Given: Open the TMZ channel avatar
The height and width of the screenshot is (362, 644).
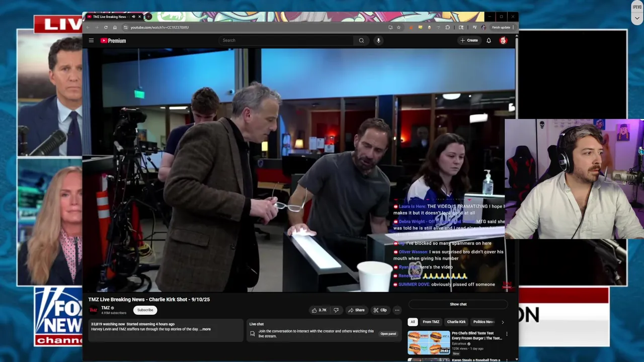Looking at the screenshot, I should pyautogui.click(x=93, y=310).
